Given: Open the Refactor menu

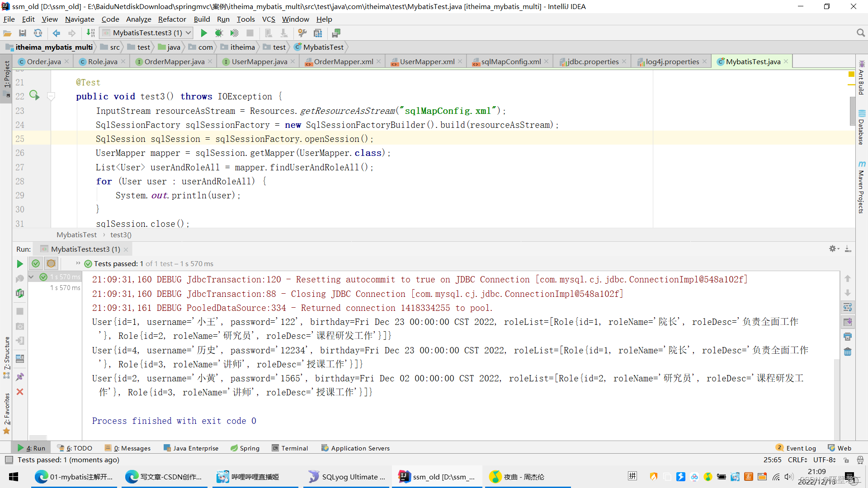Looking at the screenshot, I should (172, 19).
